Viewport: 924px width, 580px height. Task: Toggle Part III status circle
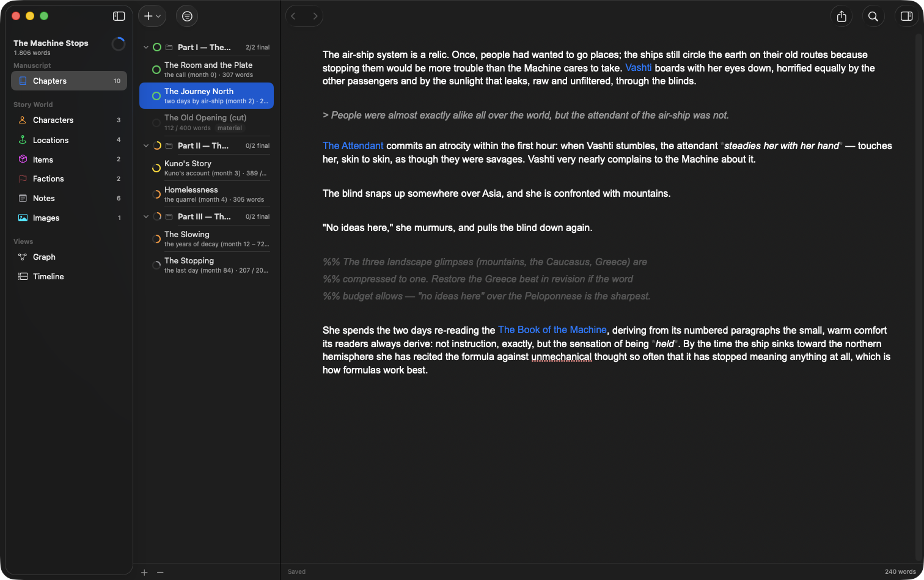pos(157,216)
